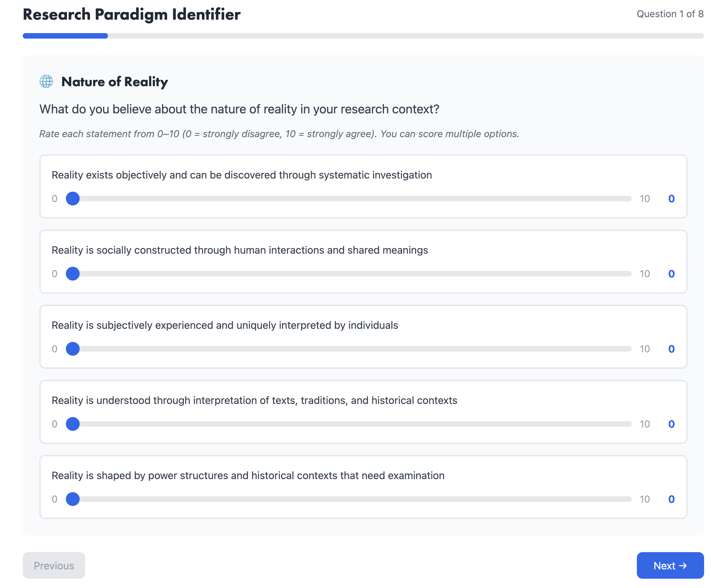Click the globe icon beside Nature of Reality
The width and height of the screenshot is (711, 588).
pyautogui.click(x=46, y=82)
